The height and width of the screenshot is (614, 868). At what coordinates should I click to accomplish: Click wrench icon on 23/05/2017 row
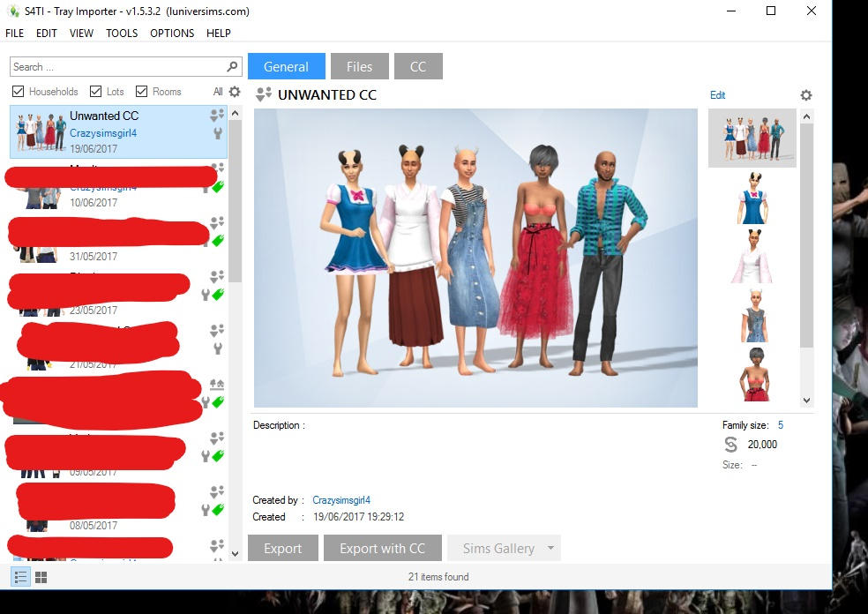(x=206, y=295)
